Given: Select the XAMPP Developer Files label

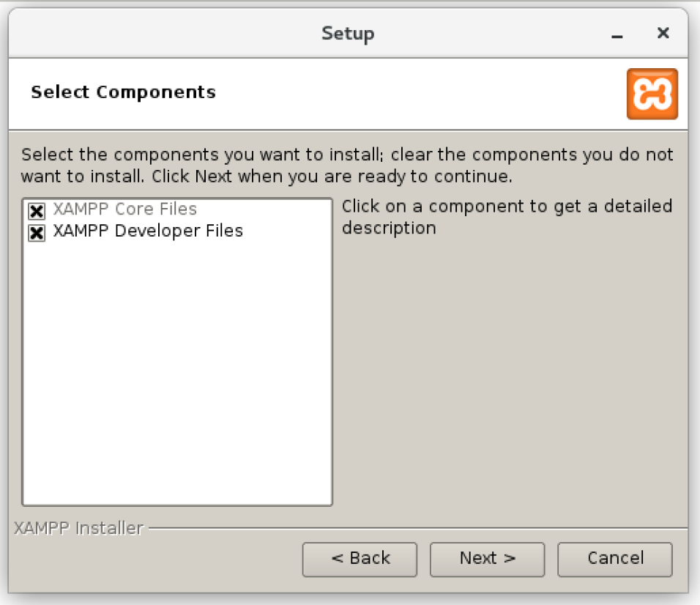Looking at the screenshot, I should tap(148, 231).
